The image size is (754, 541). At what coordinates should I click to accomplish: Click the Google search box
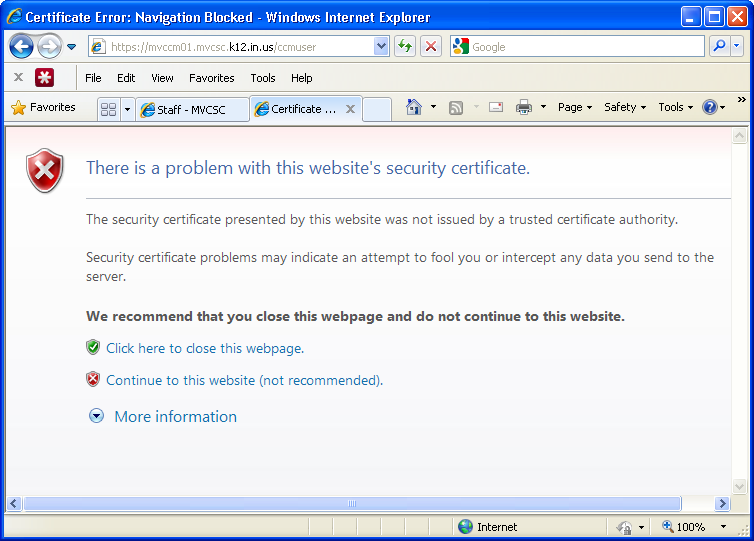pos(578,47)
